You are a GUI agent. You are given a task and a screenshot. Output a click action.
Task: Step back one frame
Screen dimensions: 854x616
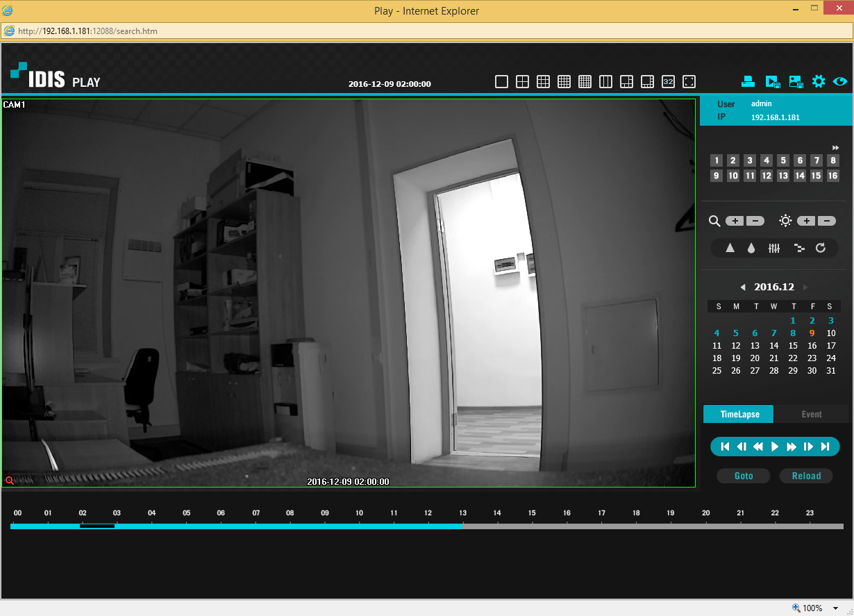pyautogui.click(x=742, y=447)
